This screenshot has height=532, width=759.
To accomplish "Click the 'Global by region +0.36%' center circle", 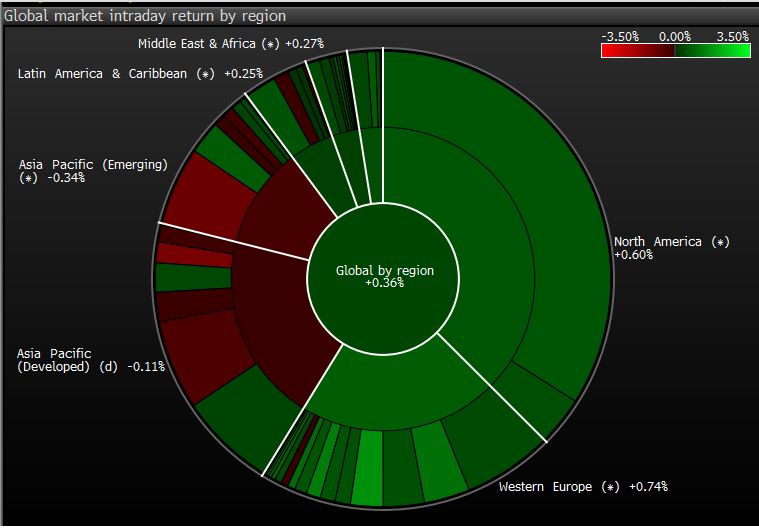I will (x=383, y=278).
